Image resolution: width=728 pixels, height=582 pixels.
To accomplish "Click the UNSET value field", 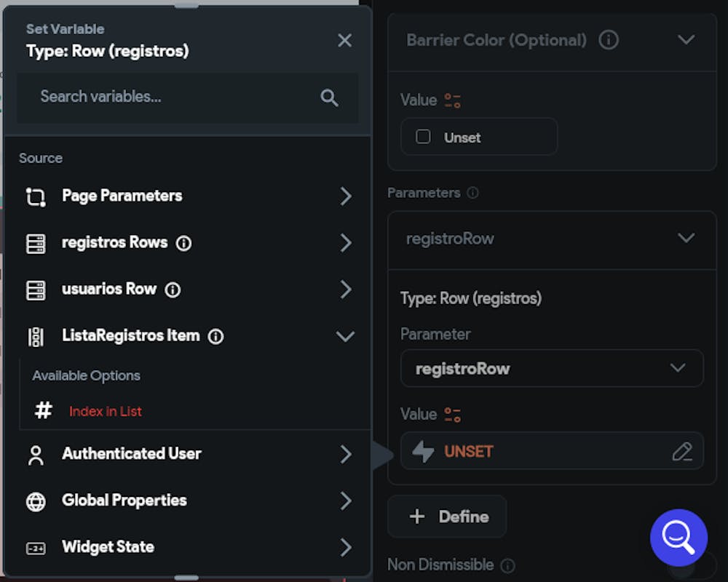I will tap(552, 451).
